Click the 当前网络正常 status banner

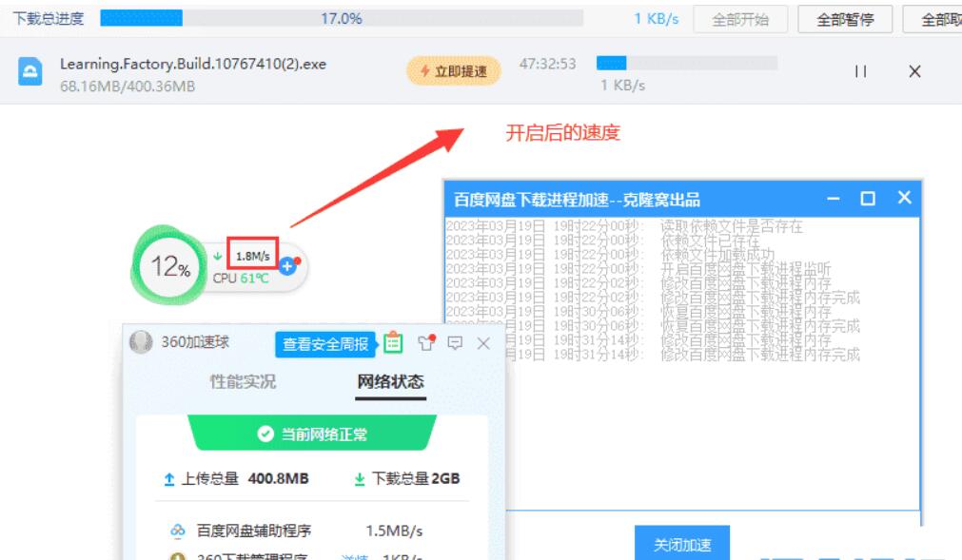(x=312, y=434)
